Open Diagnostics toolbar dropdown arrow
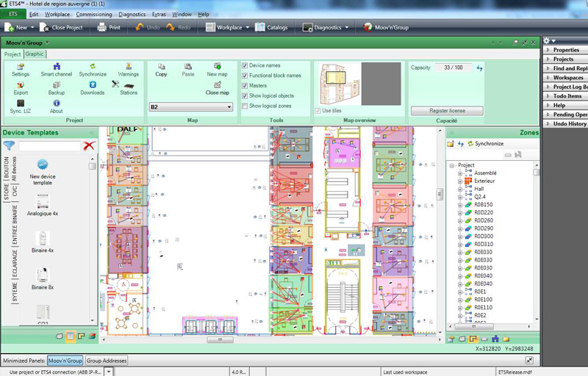 [347, 27]
